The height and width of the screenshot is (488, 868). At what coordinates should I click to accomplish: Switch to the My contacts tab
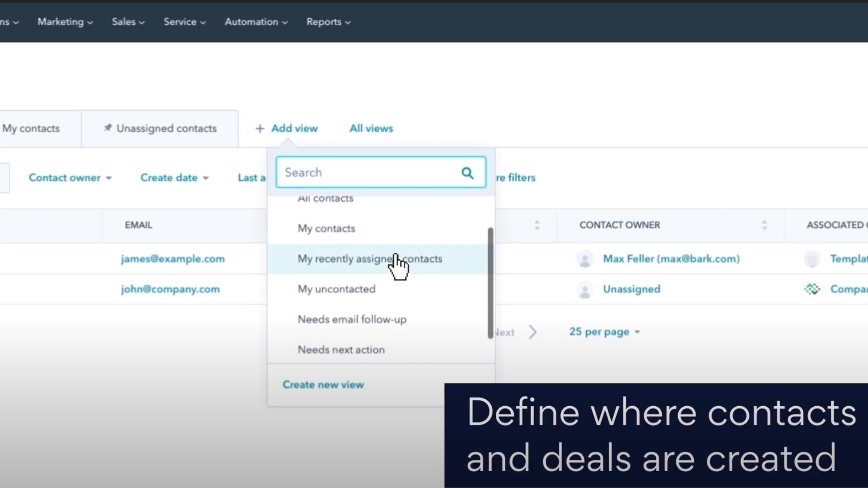pos(31,128)
